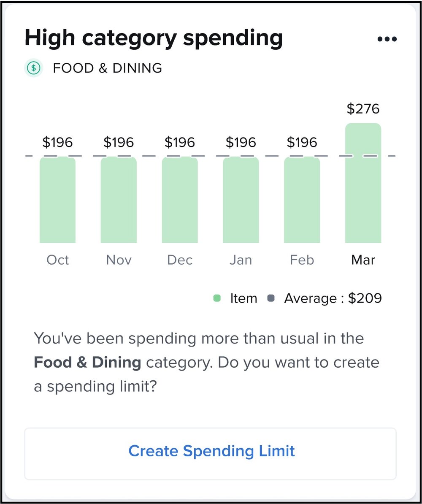Select the November spending bar
Screen dimensions: 422x504
pos(119,200)
